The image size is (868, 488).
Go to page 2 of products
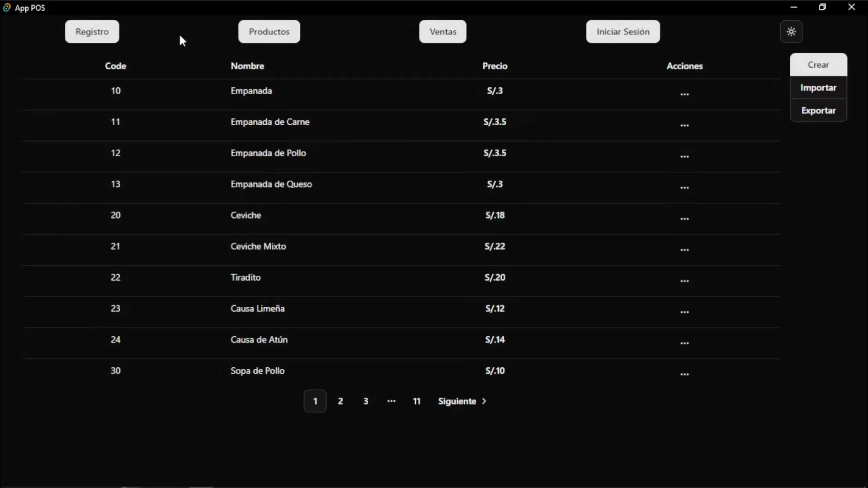(340, 401)
